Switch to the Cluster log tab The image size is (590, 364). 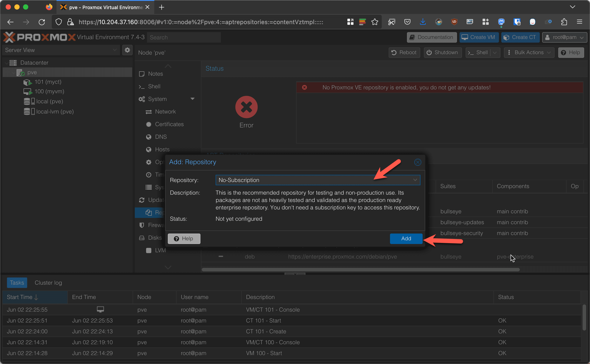(48, 282)
